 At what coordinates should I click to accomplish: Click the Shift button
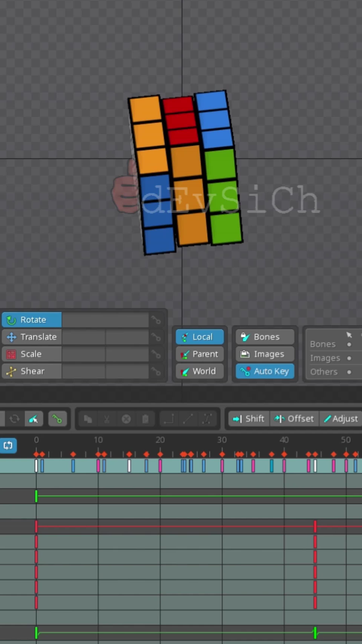click(x=249, y=419)
